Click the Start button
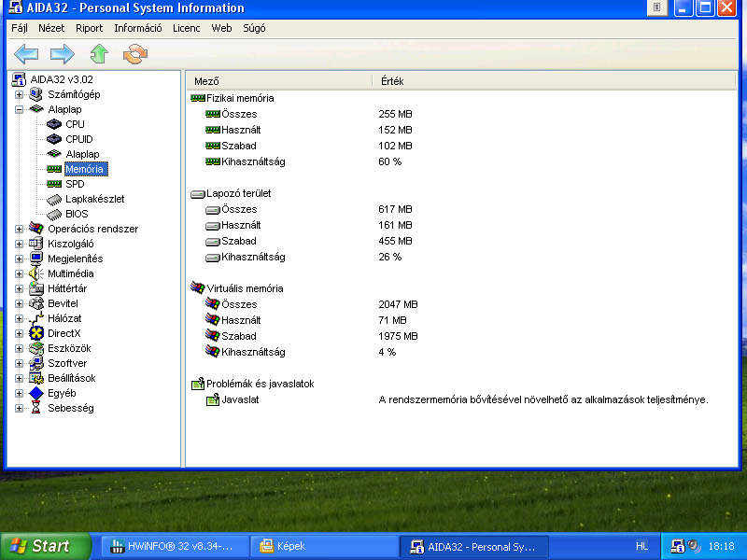This screenshot has width=747, height=560. click(45, 546)
